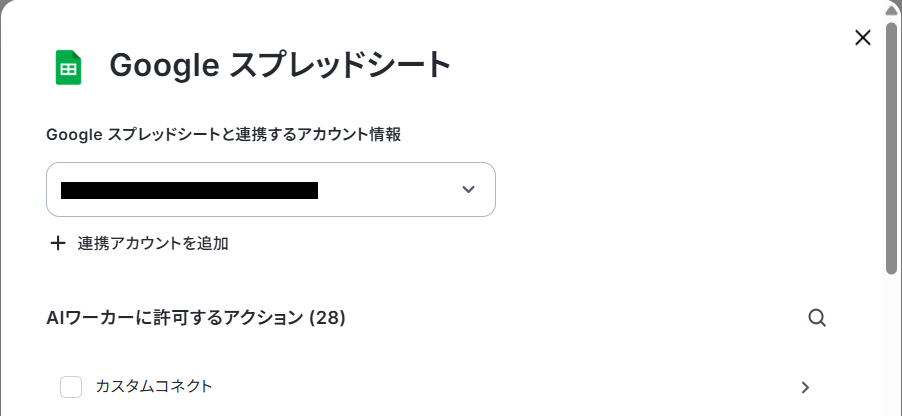Click the scrollbar track below the thumb
Viewport: 902px width, 416px height.
(891, 345)
